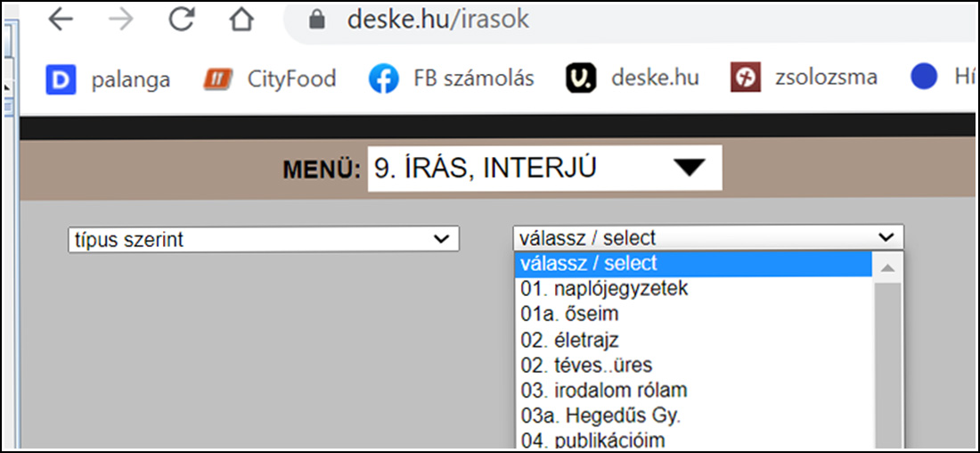This screenshot has width=980, height=453.
Task: Open the deske.hu bookmark
Action: coord(633,78)
